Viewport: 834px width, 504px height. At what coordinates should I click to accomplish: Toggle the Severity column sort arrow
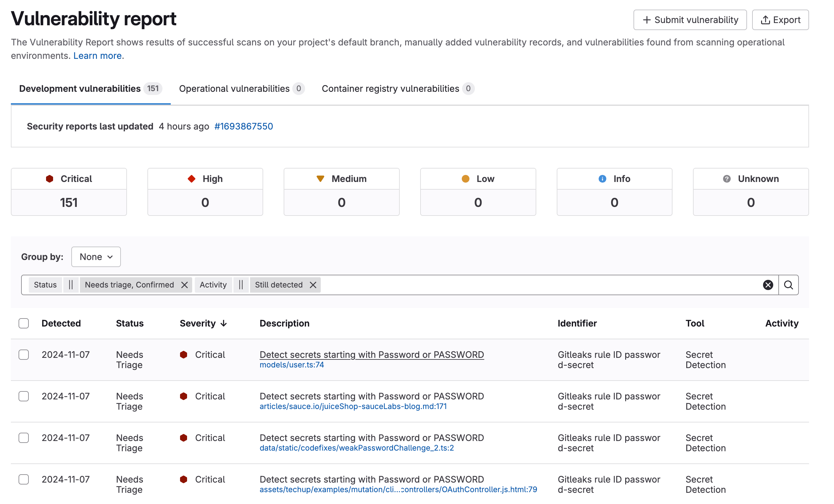click(224, 323)
